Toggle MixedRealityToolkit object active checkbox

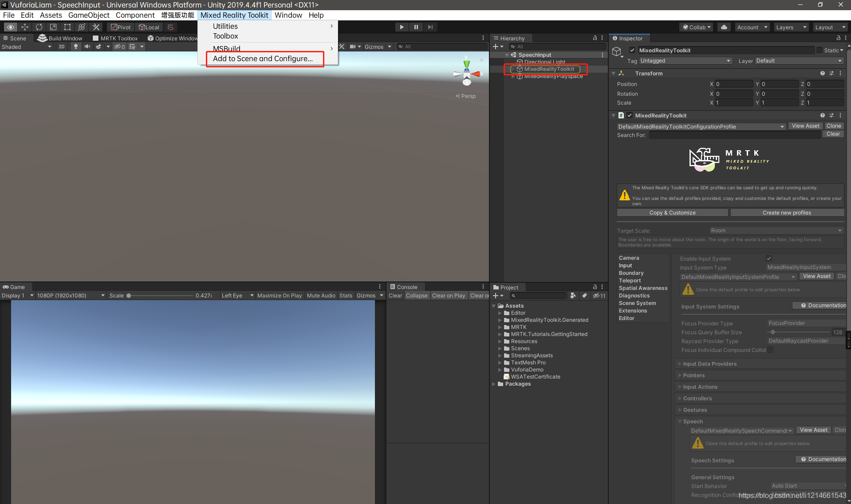click(632, 50)
